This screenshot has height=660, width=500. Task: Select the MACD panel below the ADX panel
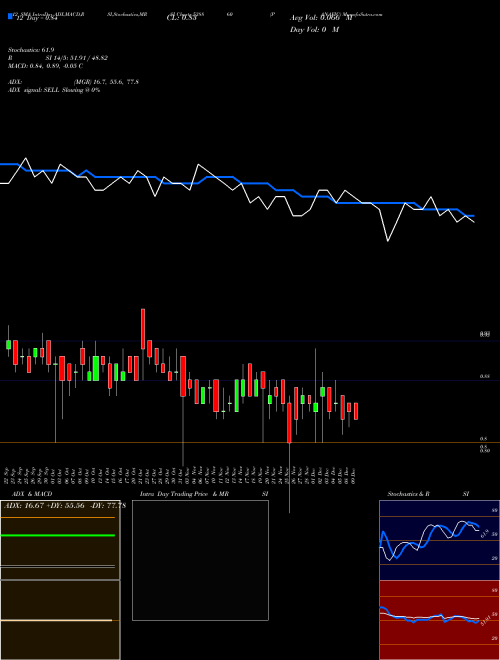(x=60, y=620)
